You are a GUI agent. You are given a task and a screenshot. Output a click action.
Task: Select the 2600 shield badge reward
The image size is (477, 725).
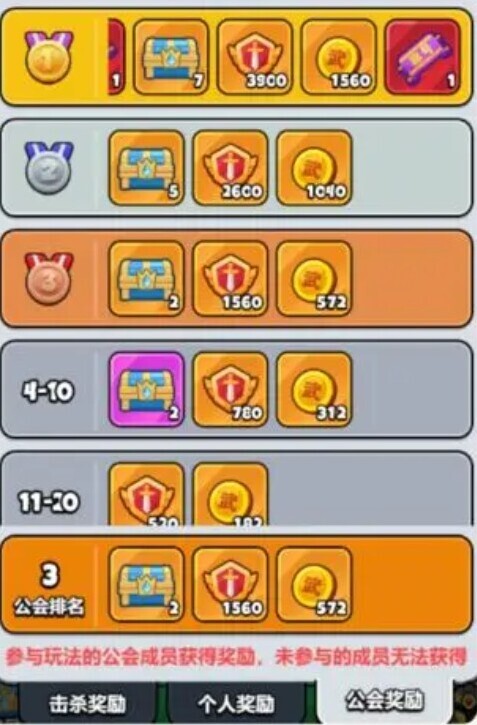click(x=230, y=167)
